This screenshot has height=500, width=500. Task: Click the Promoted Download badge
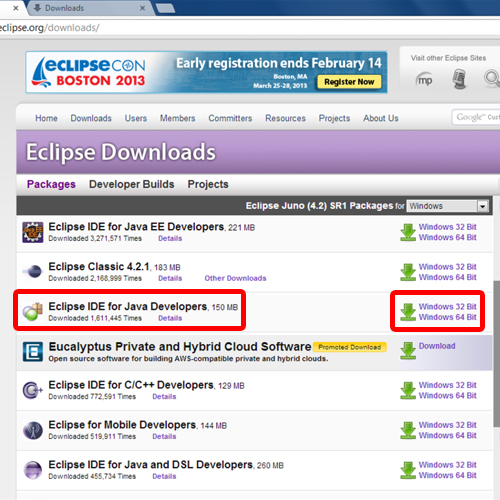pyautogui.click(x=350, y=347)
